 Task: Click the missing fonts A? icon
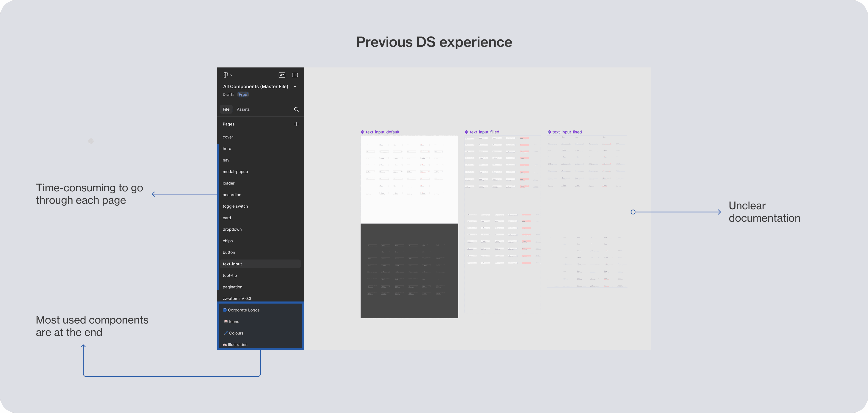pyautogui.click(x=282, y=75)
